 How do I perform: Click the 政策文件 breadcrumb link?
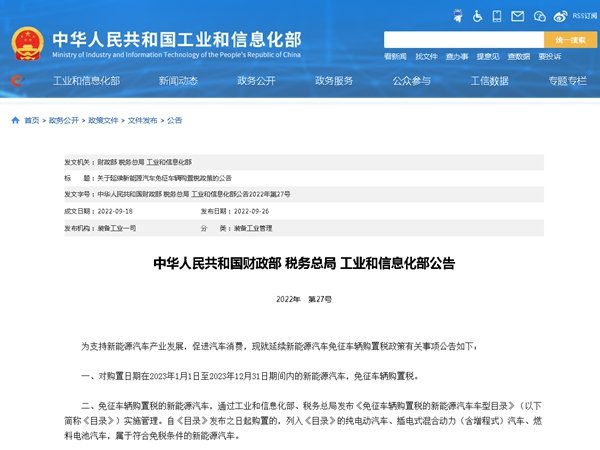[x=103, y=121]
